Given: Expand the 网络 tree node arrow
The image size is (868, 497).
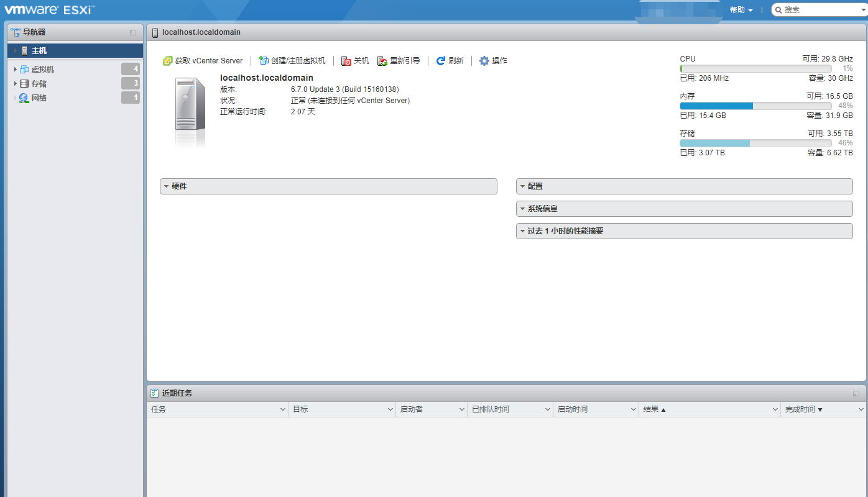Looking at the screenshot, I should pyautogui.click(x=15, y=98).
